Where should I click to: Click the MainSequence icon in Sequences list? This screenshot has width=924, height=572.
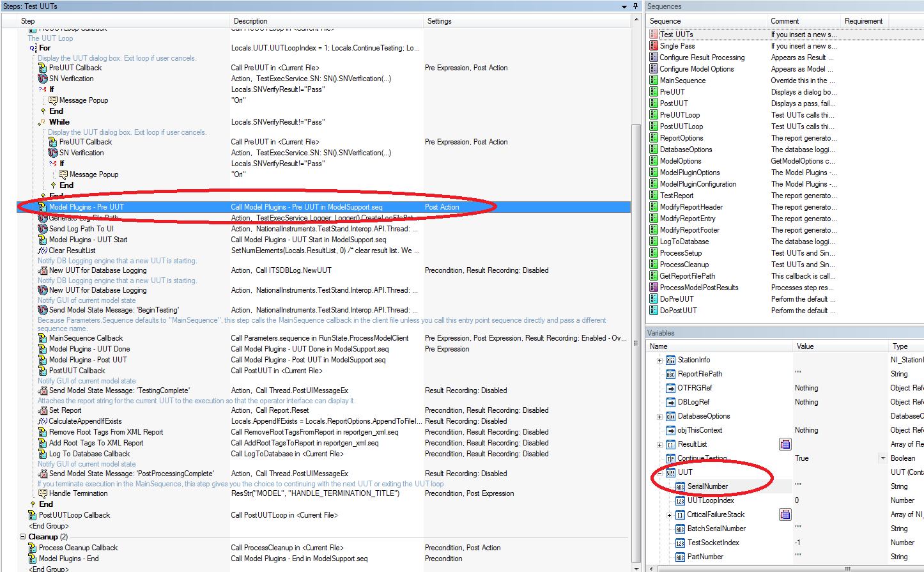pyautogui.click(x=654, y=81)
